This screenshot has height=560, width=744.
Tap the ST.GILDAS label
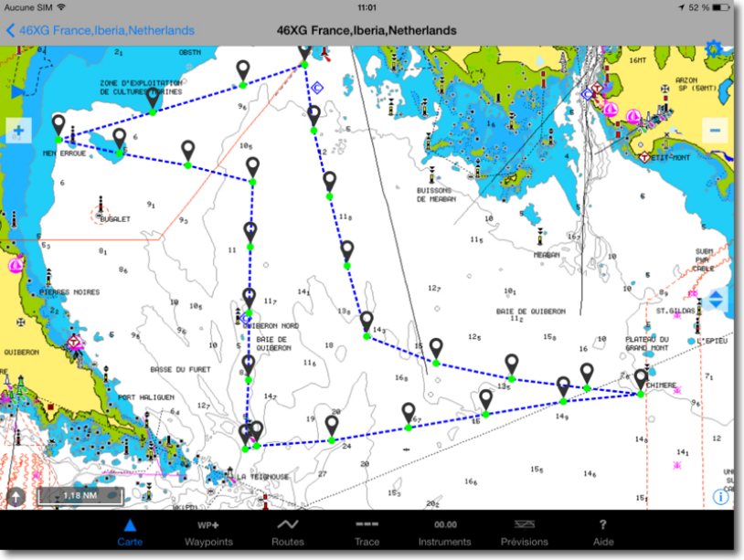click(675, 311)
